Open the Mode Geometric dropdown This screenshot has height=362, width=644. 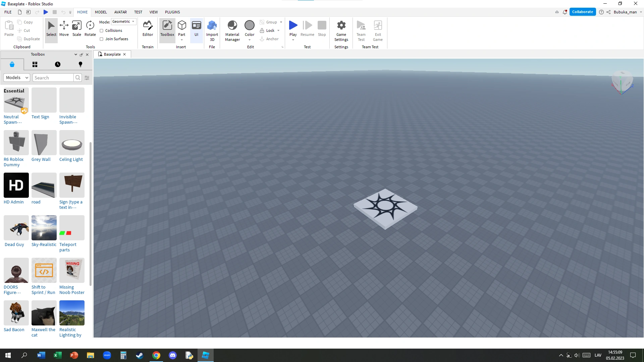coord(123,22)
